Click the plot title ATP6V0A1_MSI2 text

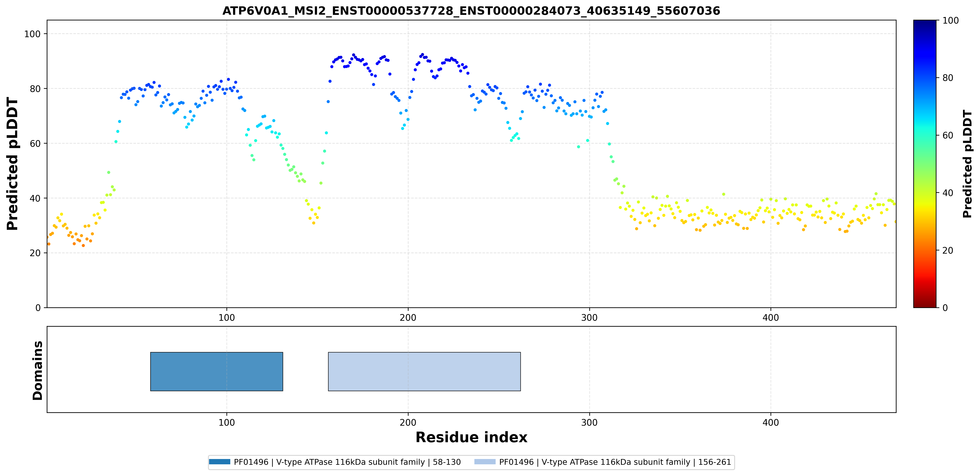(x=471, y=11)
